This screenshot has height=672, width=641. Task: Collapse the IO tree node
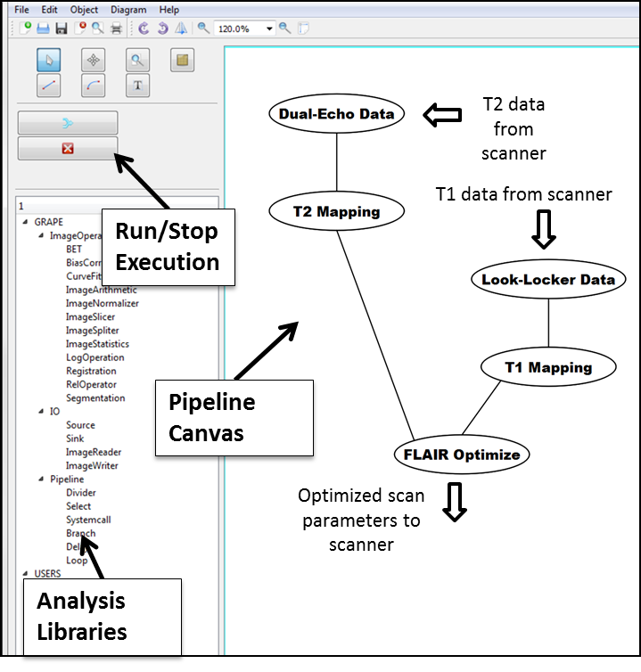(x=41, y=412)
